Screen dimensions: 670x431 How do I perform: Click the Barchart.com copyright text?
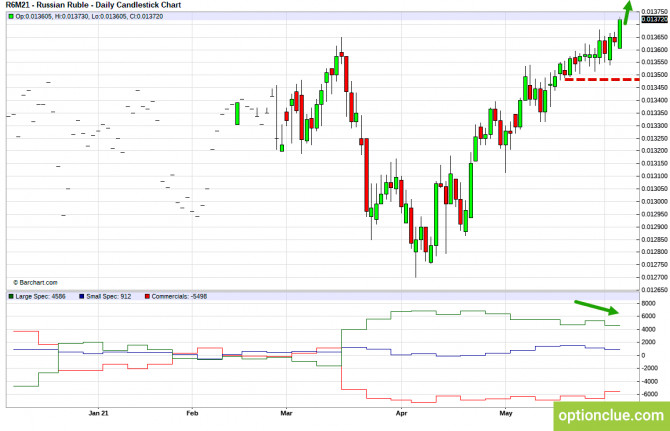coord(35,283)
